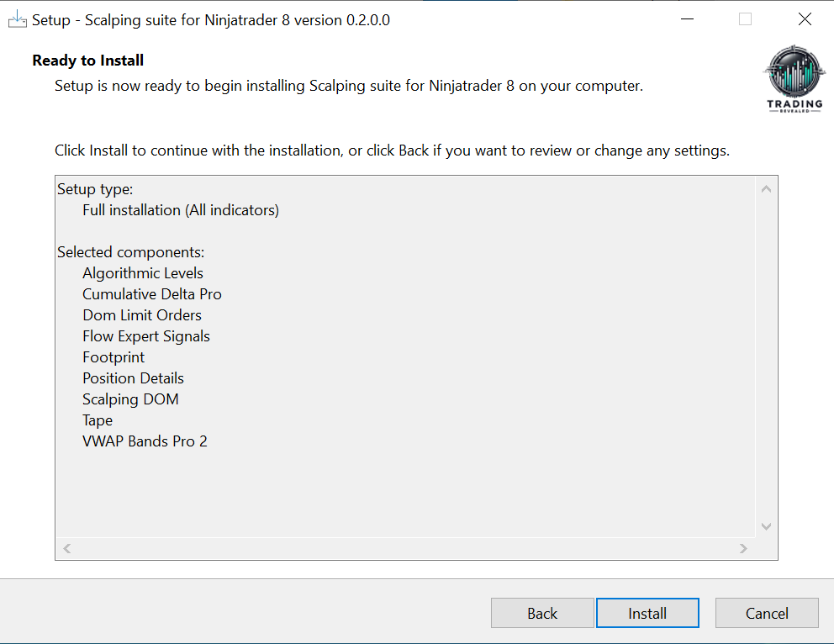Click the Install button
This screenshot has width=834, height=644.
pyautogui.click(x=647, y=613)
